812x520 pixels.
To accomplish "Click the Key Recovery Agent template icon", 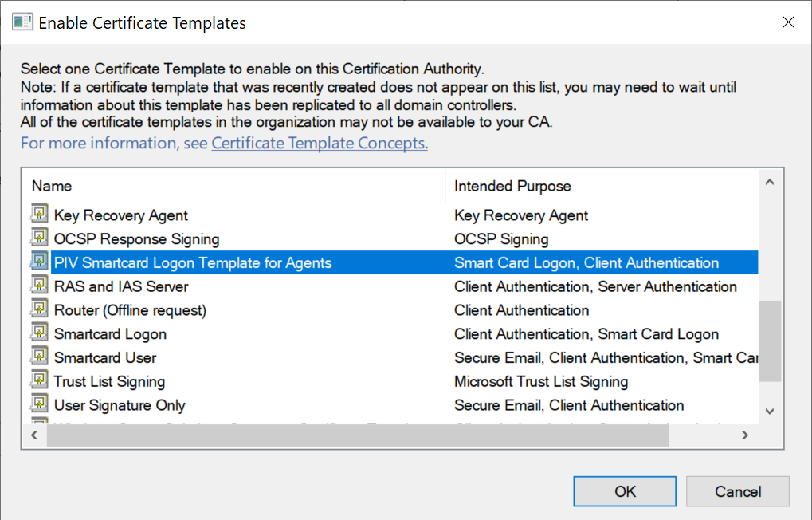I will coord(39,214).
